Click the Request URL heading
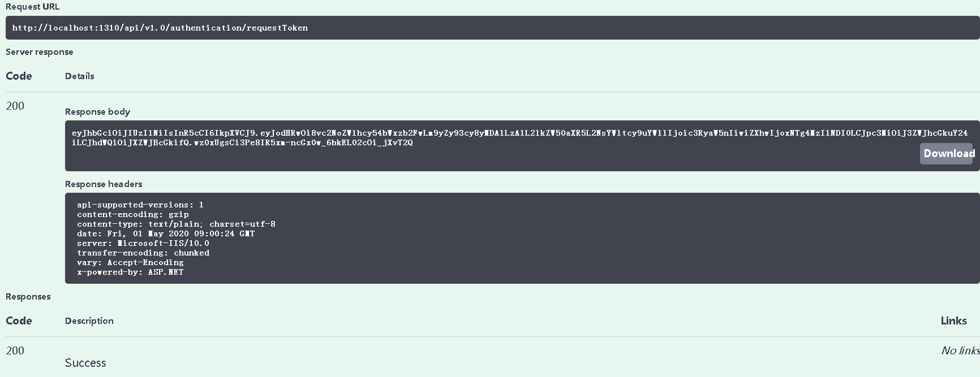 pyautogui.click(x=32, y=7)
